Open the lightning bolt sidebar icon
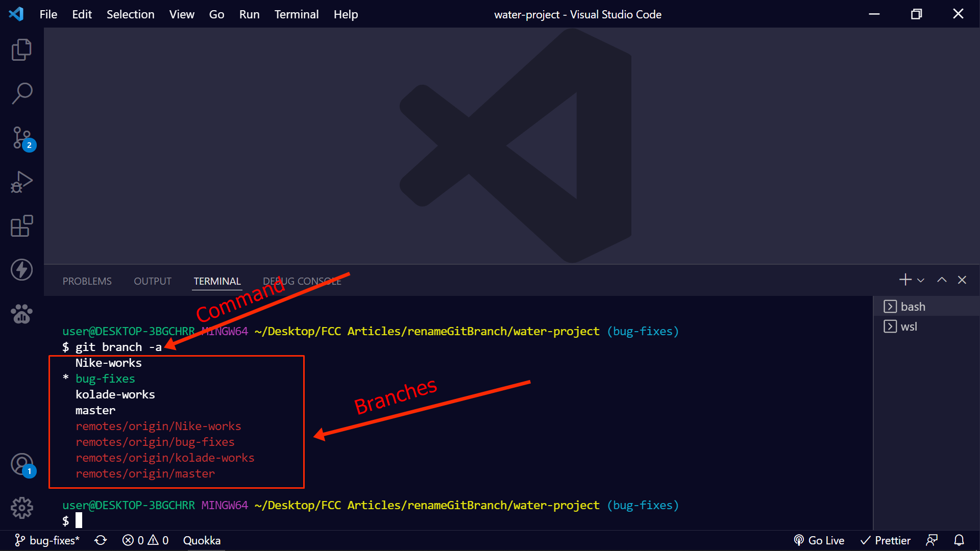980x551 pixels. pyautogui.click(x=21, y=270)
